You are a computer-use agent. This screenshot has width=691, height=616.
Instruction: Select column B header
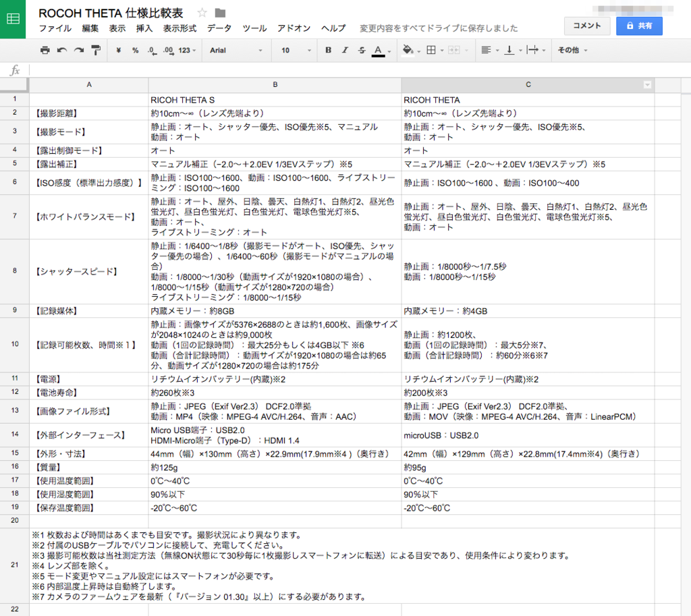click(275, 84)
